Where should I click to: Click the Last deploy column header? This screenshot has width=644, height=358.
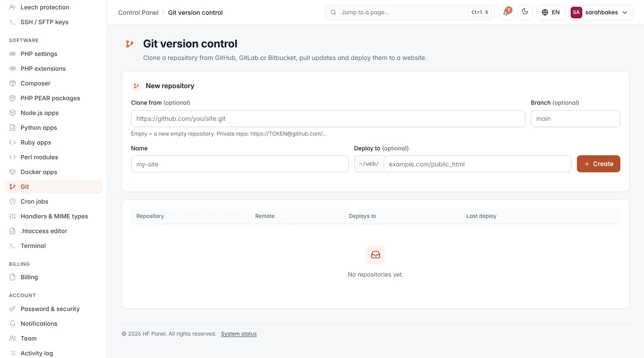click(481, 216)
